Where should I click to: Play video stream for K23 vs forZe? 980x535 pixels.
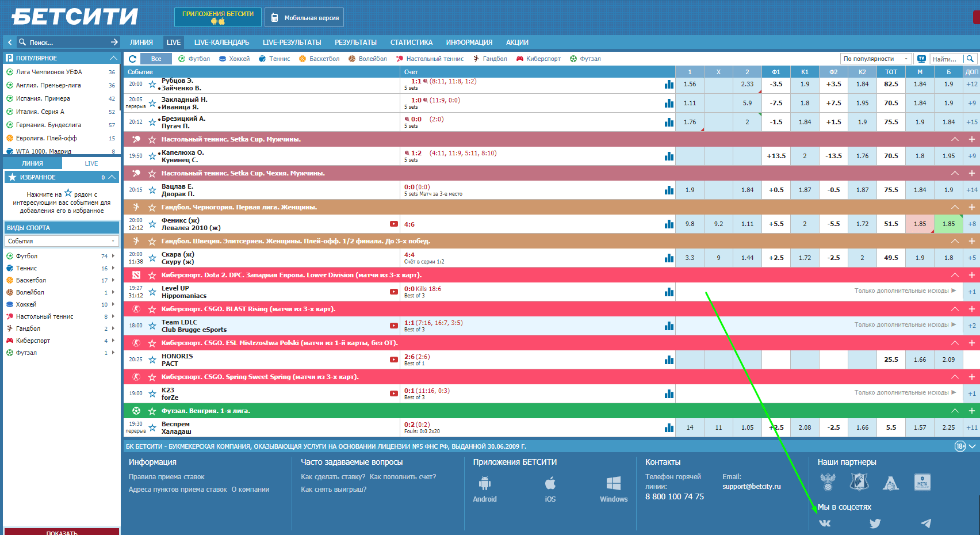(394, 393)
